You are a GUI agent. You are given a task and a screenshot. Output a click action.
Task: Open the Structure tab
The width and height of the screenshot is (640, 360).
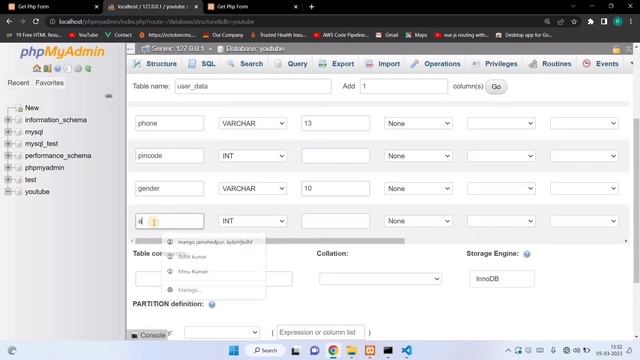click(155, 64)
